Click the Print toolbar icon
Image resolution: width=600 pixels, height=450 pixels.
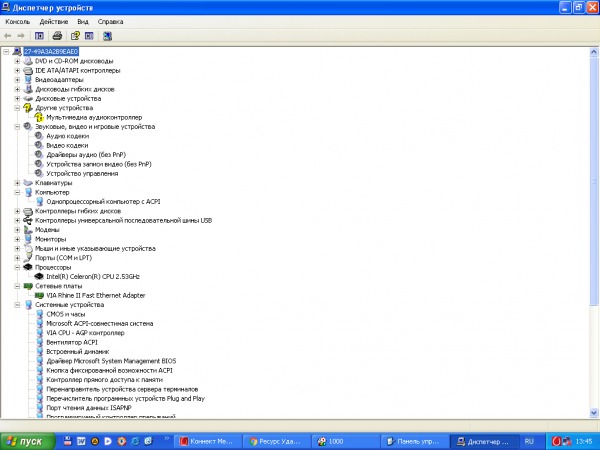click(57, 36)
